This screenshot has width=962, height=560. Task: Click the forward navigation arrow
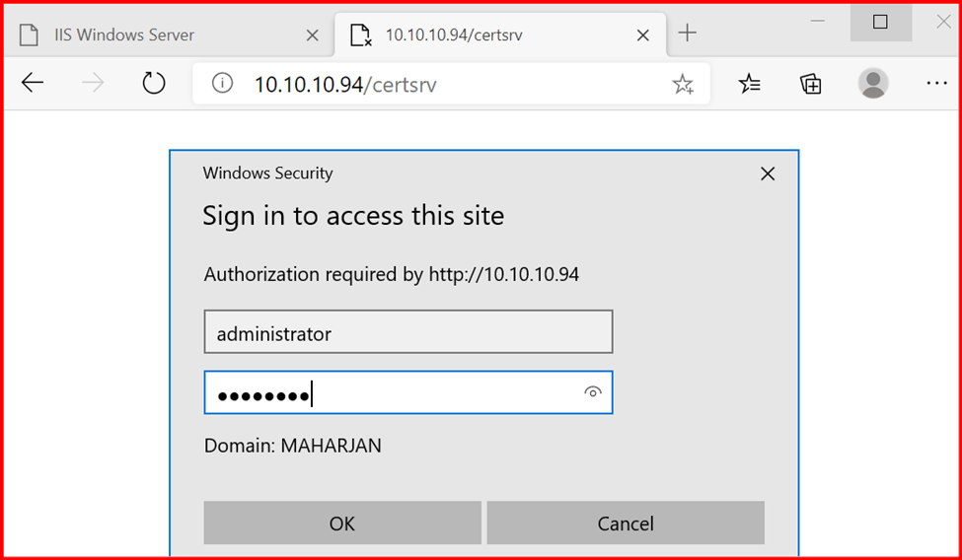click(94, 84)
